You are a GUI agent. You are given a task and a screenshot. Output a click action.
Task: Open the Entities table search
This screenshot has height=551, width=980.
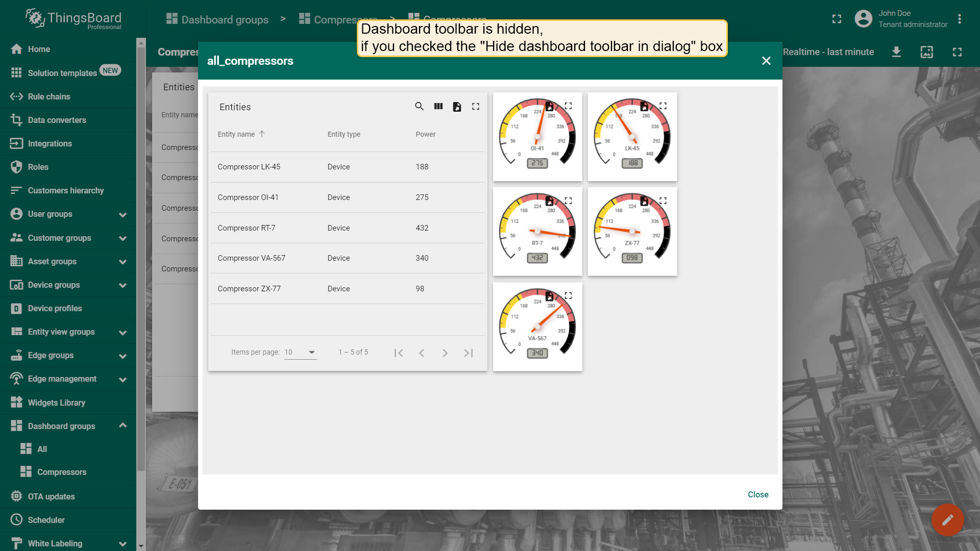tap(420, 107)
